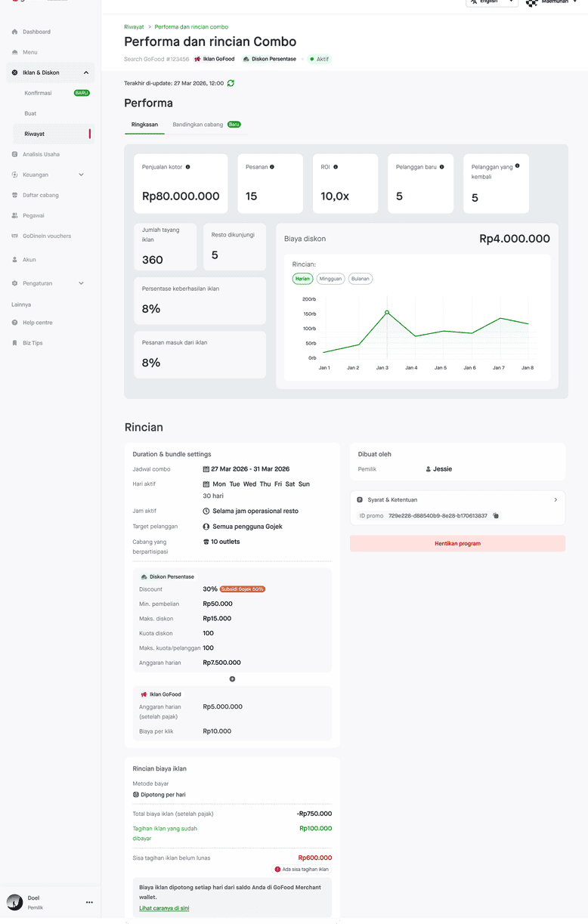
Task: Open the Maemunah account dropdown
Action: [552, 2]
